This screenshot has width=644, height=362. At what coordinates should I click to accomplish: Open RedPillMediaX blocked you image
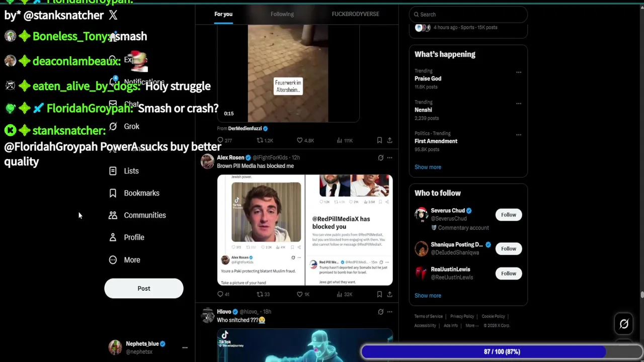(349, 230)
